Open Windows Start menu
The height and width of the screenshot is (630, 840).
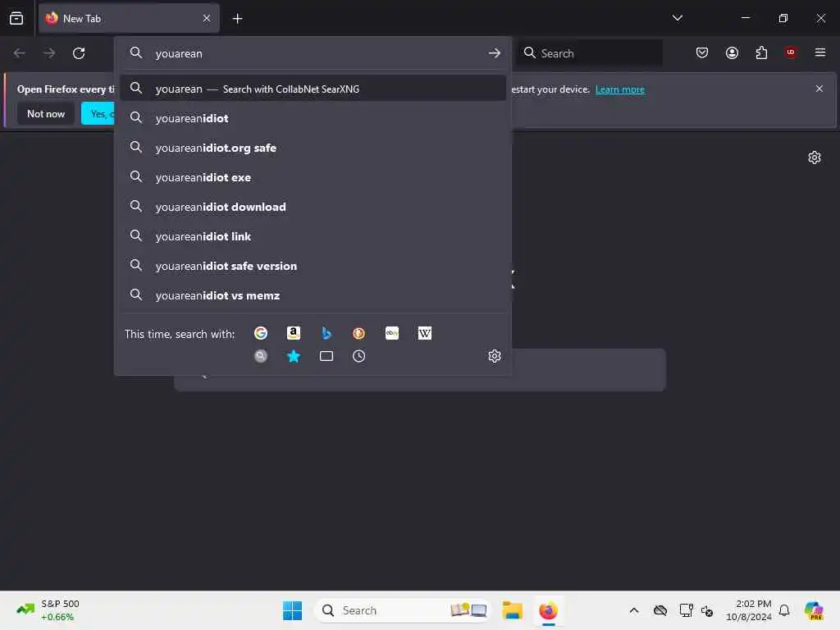click(x=293, y=610)
